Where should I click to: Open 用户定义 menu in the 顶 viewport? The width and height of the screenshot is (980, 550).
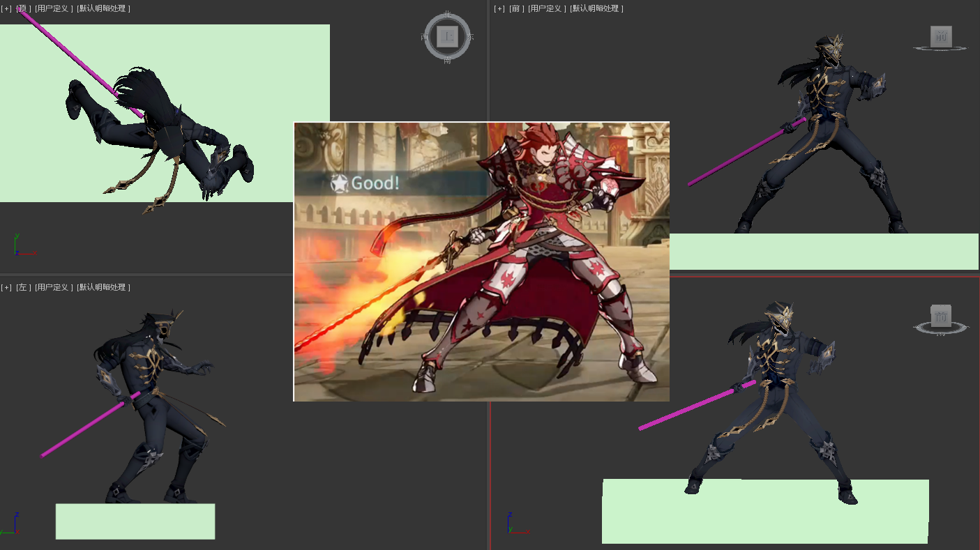[x=54, y=8]
